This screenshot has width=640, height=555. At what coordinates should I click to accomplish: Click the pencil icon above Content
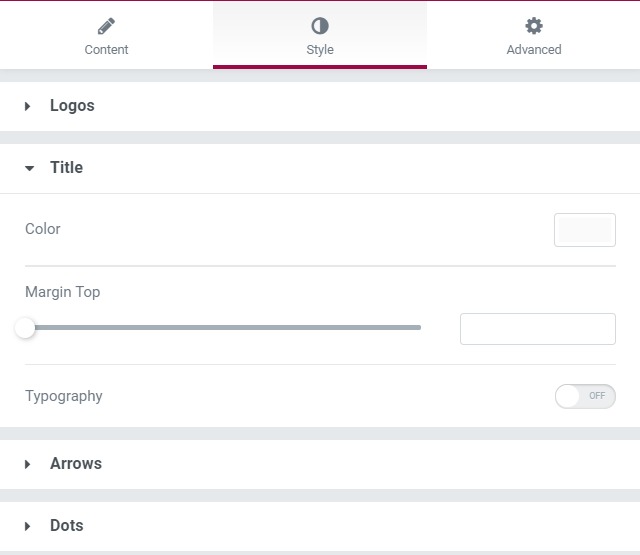point(106,26)
